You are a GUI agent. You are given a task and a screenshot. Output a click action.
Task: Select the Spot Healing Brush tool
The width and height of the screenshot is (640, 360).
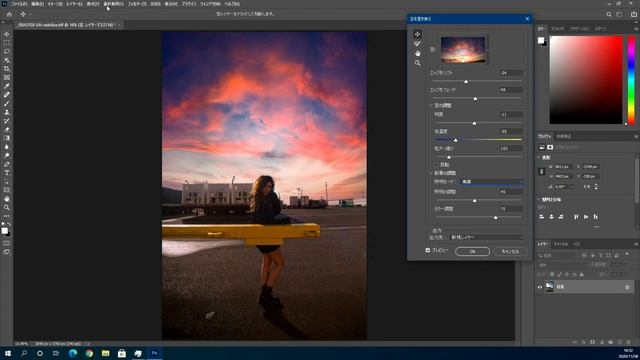click(7, 95)
